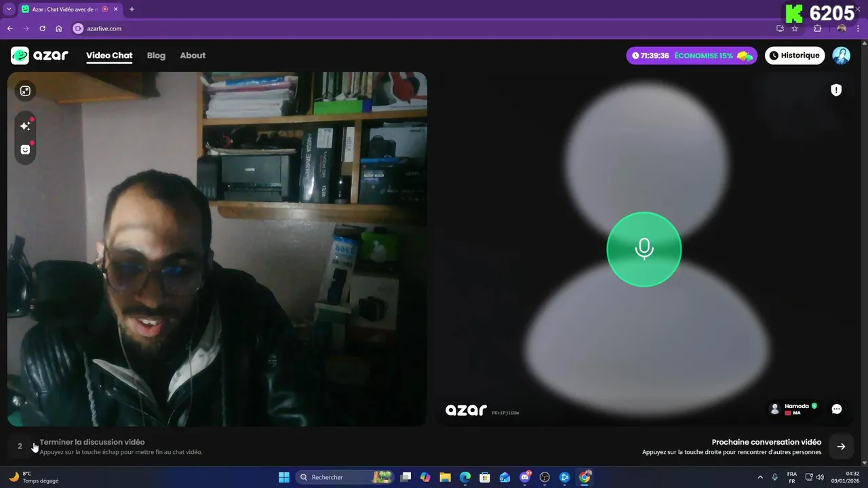Screen dimensions: 868x488
Task: Open the About page
Action: (x=193, y=56)
